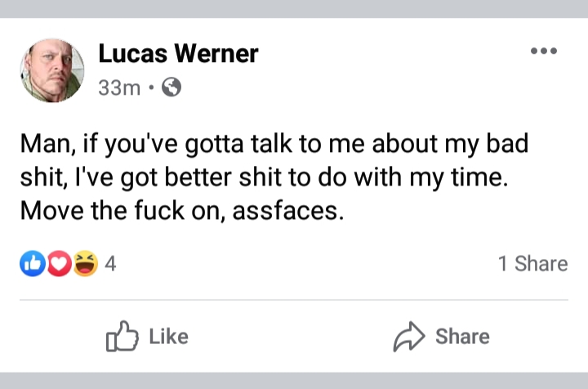Open the Lucas Werner profile name link

pyautogui.click(x=179, y=53)
